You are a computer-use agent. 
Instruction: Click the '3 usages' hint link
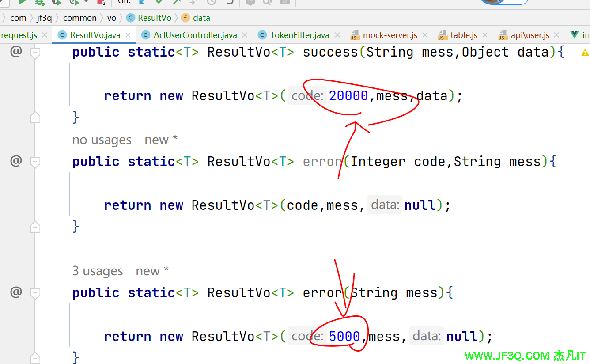point(98,271)
